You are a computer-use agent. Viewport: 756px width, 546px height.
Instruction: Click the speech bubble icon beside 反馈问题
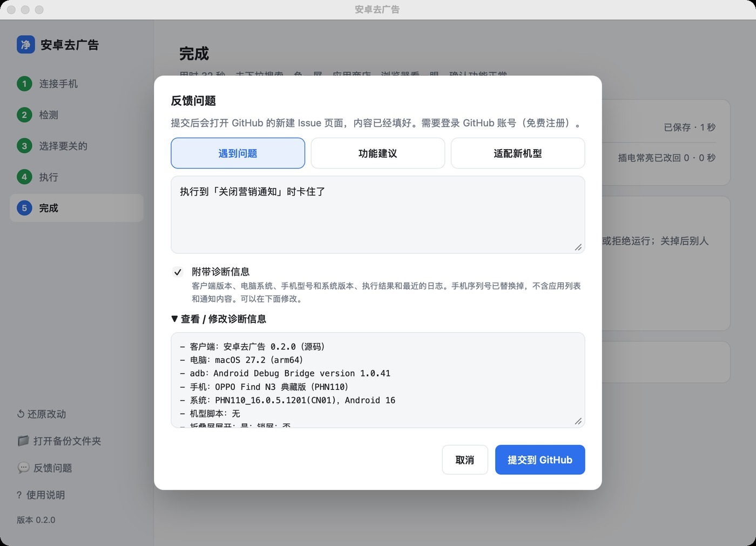[x=23, y=468]
